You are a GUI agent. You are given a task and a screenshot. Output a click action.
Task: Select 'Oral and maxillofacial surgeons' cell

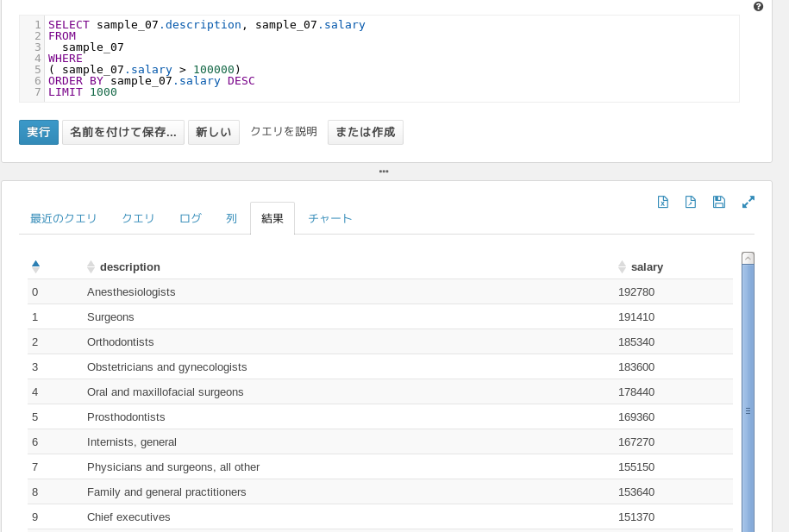[x=165, y=392]
